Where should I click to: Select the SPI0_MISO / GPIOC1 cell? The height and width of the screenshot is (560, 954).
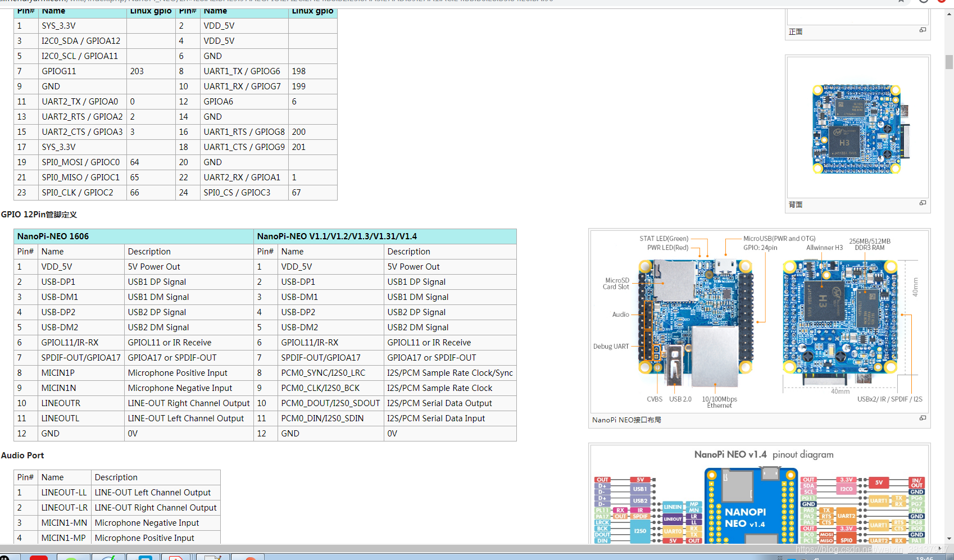click(82, 177)
